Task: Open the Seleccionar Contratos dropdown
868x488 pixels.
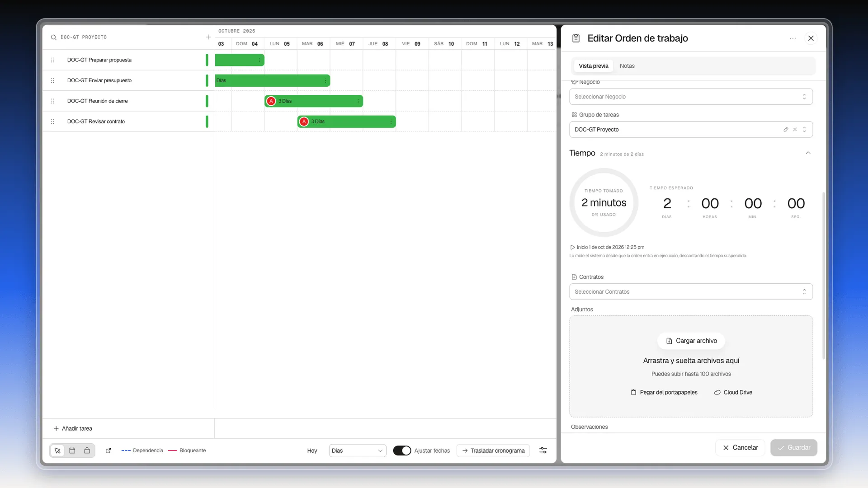Action: click(691, 292)
